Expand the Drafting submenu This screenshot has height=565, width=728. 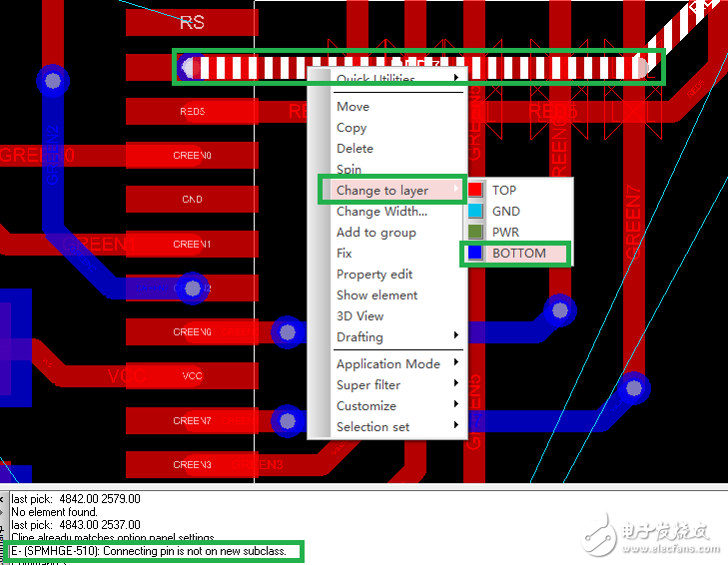pyautogui.click(x=397, y=336)
